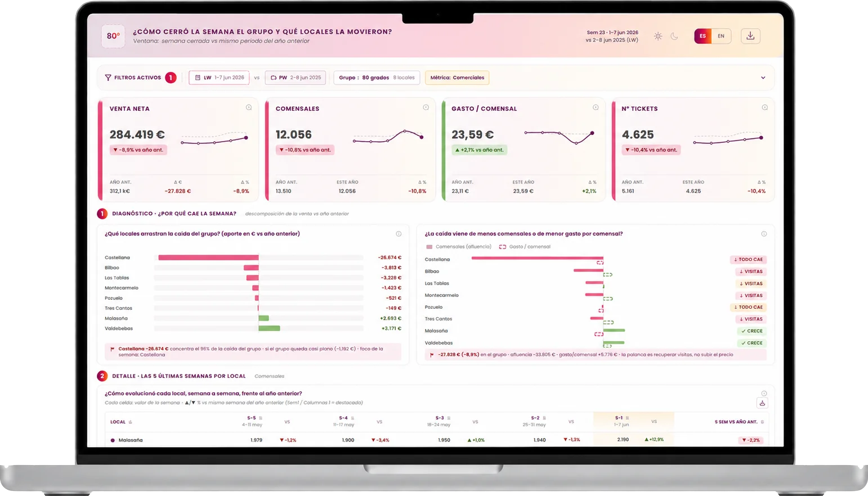Sort by 5 SEM VS AÑO ANT. column
868x496 pixels.
(739, 422)
